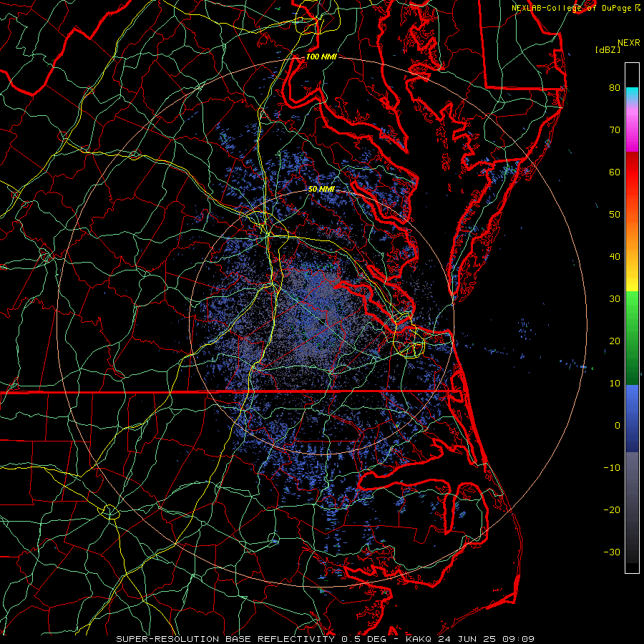Click the 70 dBZ scale value
Image resolution: width=644 pixels, height=644 pixels.
(615, 130)
